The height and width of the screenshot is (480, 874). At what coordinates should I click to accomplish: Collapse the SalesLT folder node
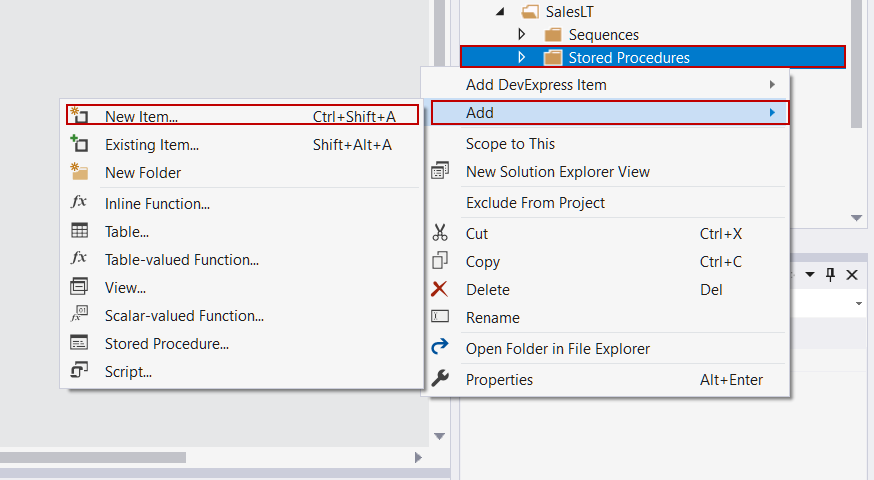point(498,12)
